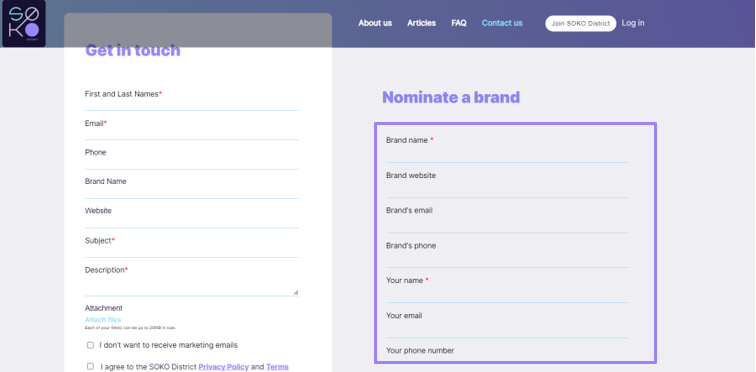Image resolution: width=756 pixels, height=372 pixels.
Task: Click the Join SOKO District button
Action: click(x=580, y=24)
